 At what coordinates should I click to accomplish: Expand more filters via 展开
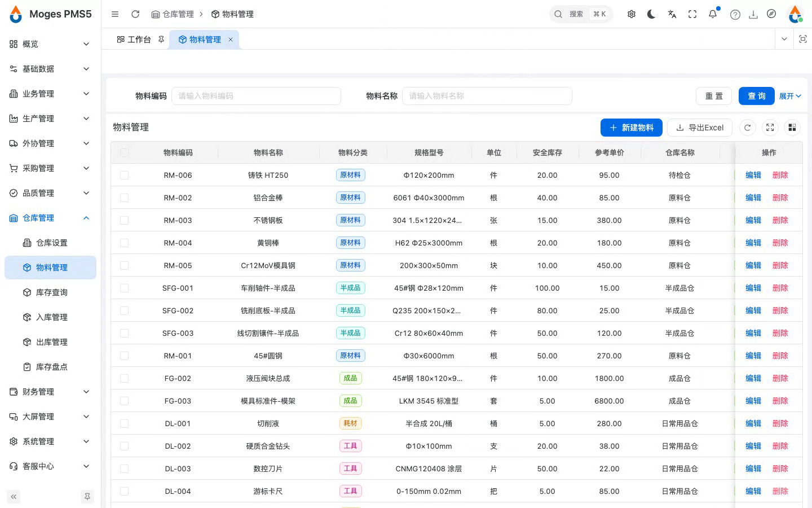pyautogui.click(x=790, y=96)
